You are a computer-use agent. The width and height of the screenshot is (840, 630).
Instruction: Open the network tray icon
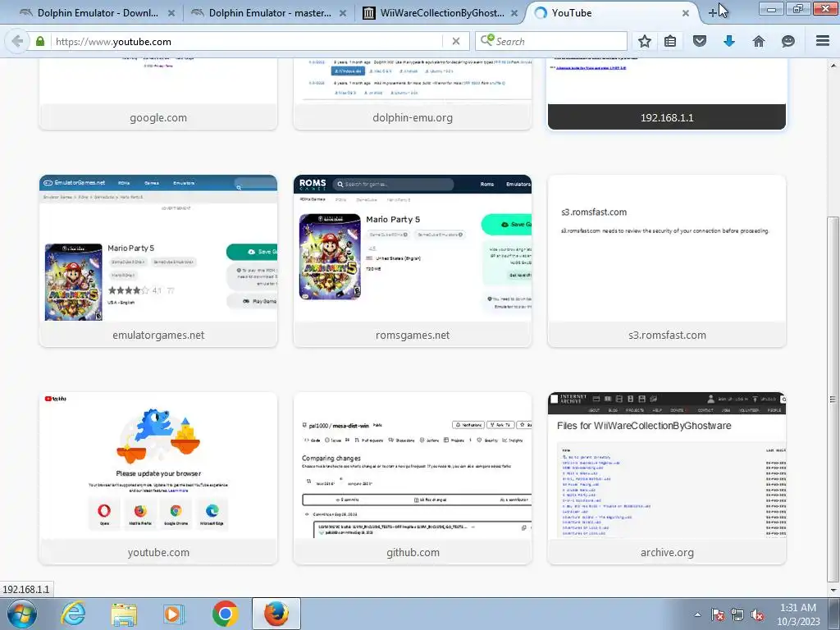point(737,614)
